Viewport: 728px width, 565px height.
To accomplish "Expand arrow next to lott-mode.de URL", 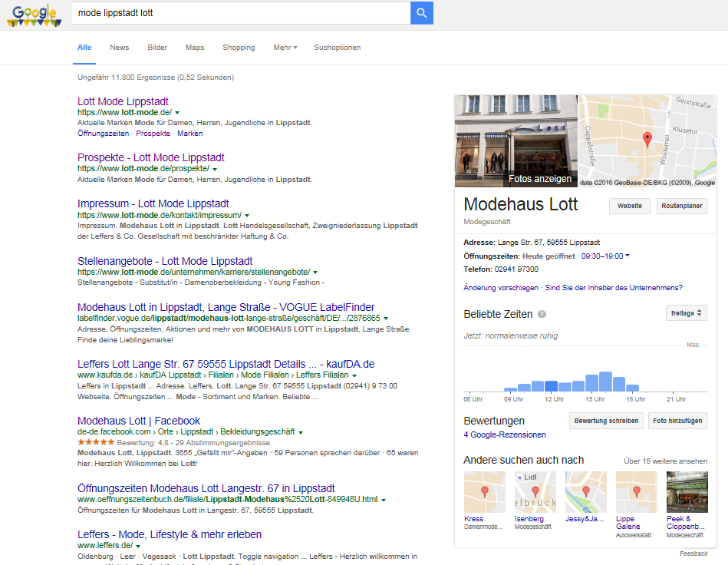I will tap(177, 113).
